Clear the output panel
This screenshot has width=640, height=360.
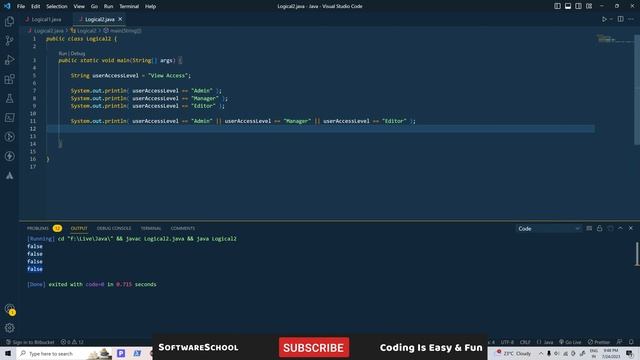coord(589,229)
